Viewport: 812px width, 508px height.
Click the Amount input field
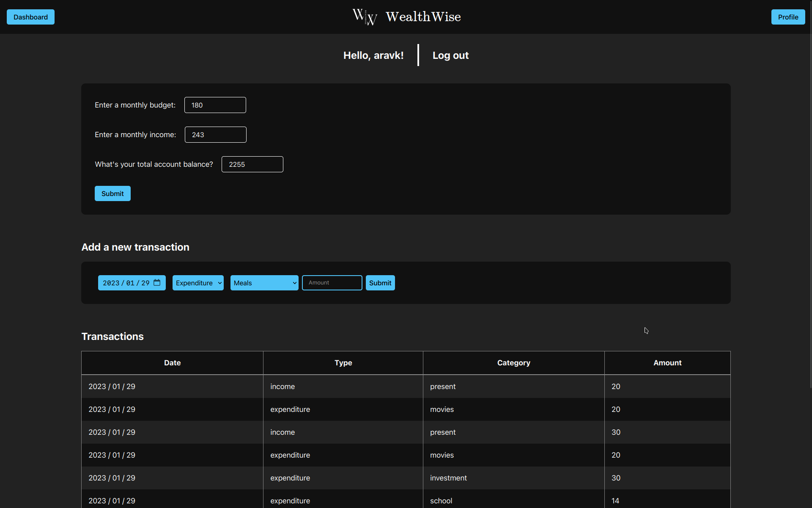332,283
